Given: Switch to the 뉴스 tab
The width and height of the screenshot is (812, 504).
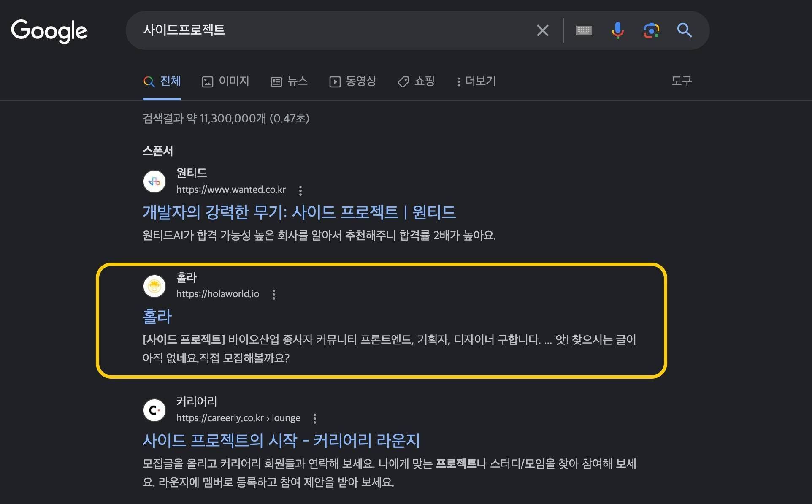Looking at the screenshot, I should pos(289,81).
